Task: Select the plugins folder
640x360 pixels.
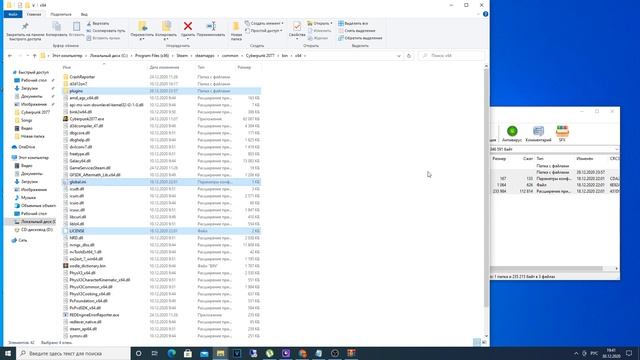Action: pyautogui.click(x=161, y=91)
